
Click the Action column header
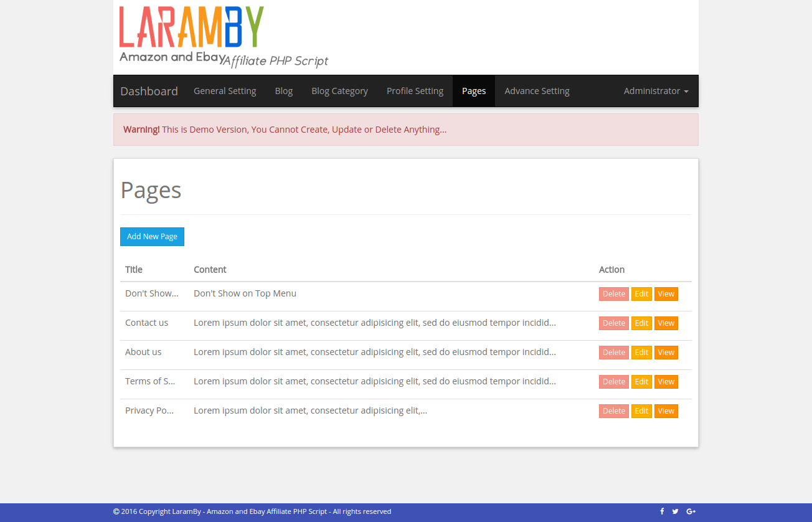[x=611, y=270]
